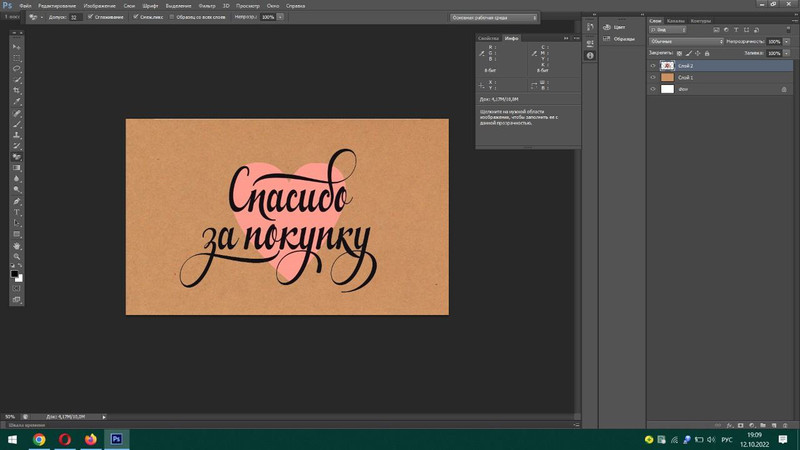The width and height of the screenshot is (800, 450).
Task: Select the Crop tool
Action: tap(17, 90)
